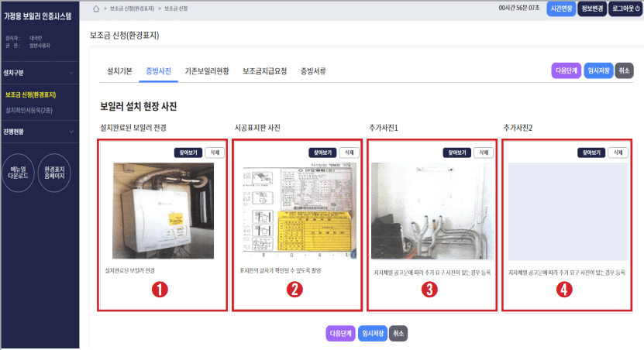Click 권한 일반사용자 info text
The image size is (644, 350).
coord(28,46)
